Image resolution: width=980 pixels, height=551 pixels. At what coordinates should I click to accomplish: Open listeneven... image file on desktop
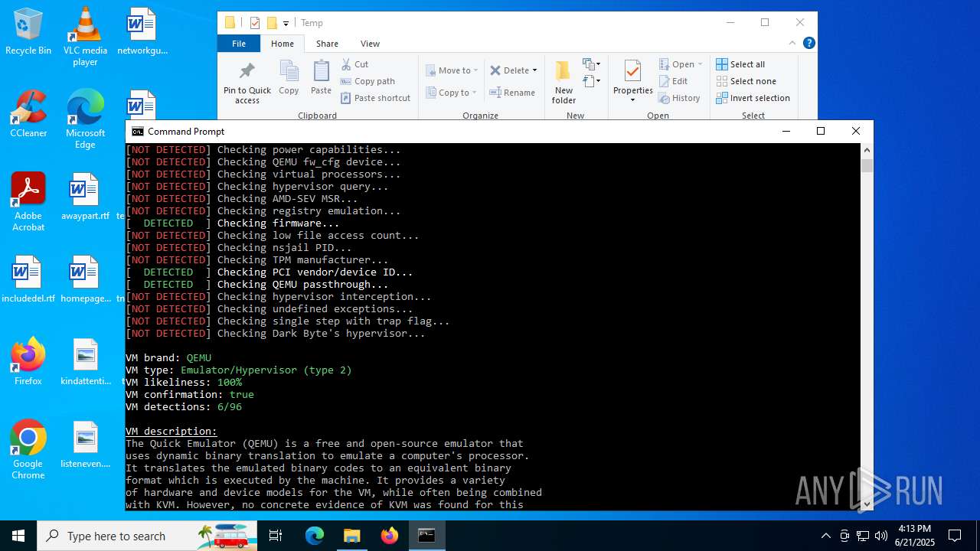pos(85,445)
